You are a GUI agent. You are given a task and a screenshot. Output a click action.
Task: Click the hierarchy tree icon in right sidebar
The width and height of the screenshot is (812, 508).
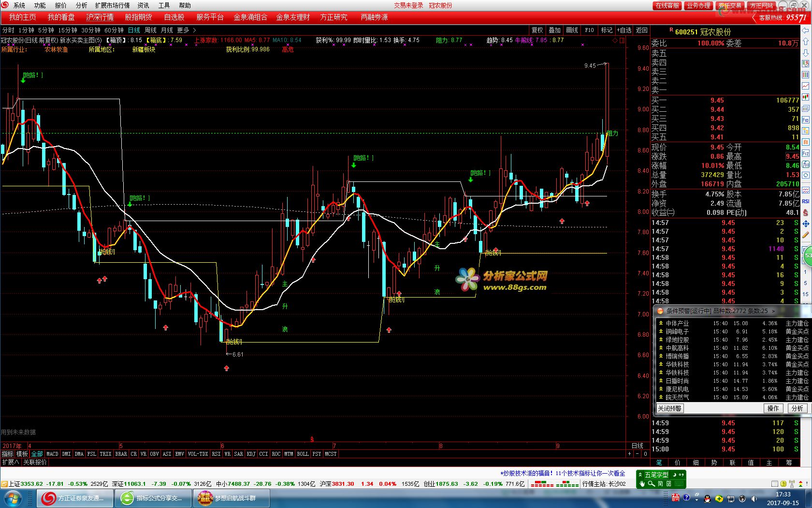(x=805, y=131)
